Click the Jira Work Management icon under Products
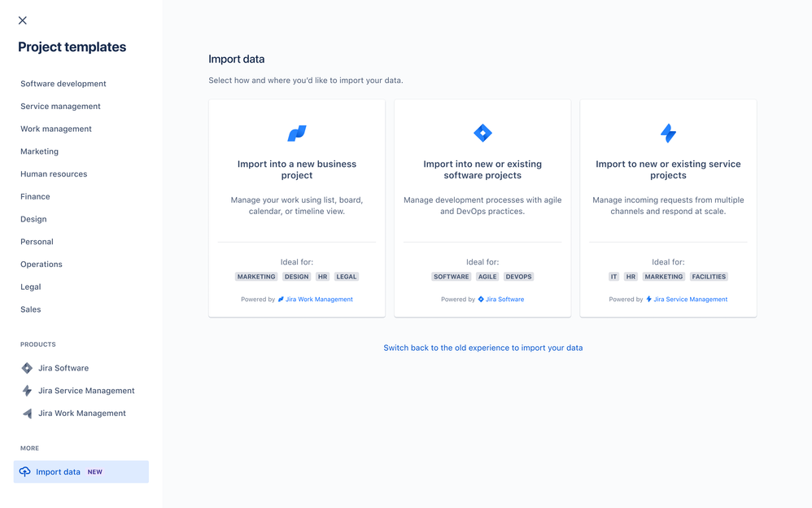Image resolution: width=812 pixels, height=508 pixels. (25, 413)
